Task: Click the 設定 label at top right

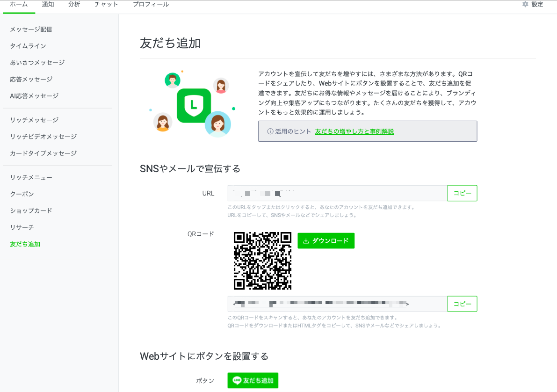Action: tap(537, 4)
